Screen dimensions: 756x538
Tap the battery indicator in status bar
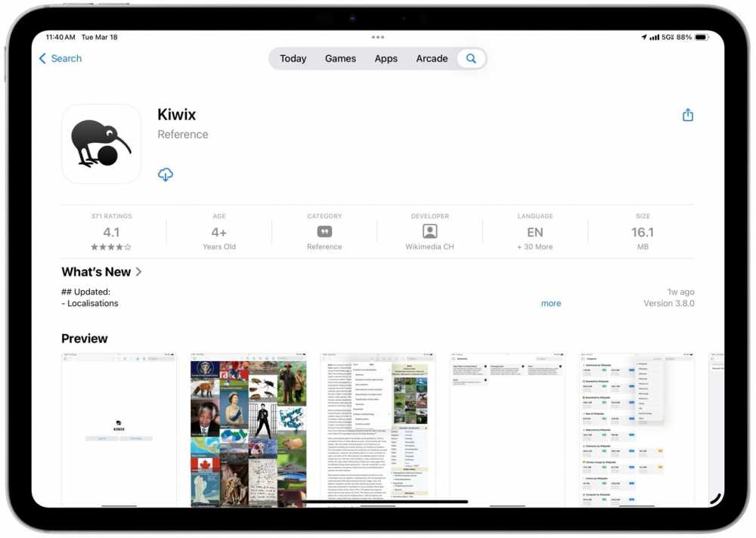coord(702,37)
